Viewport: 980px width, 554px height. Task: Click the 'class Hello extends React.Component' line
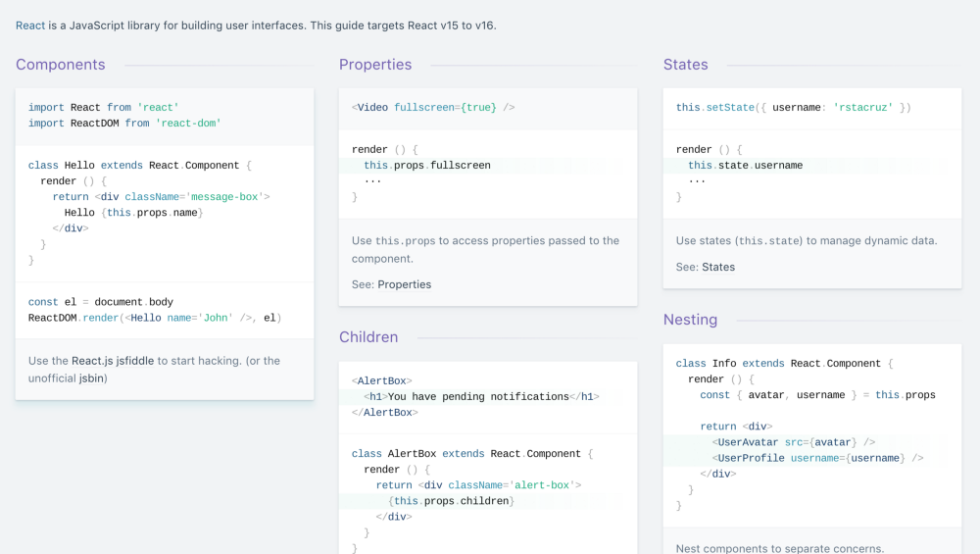pyautogui.click(x=140, y=166)
